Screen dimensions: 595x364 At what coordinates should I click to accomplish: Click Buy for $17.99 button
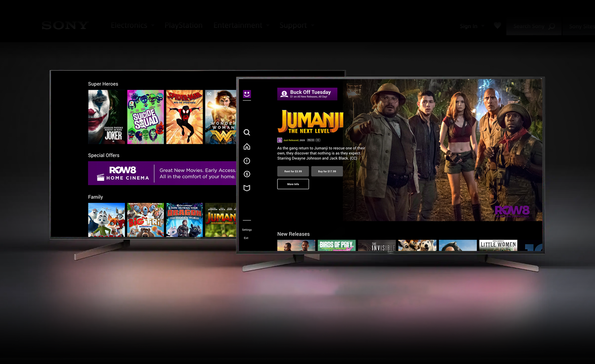pyautogui.click(x=327, y=171)
